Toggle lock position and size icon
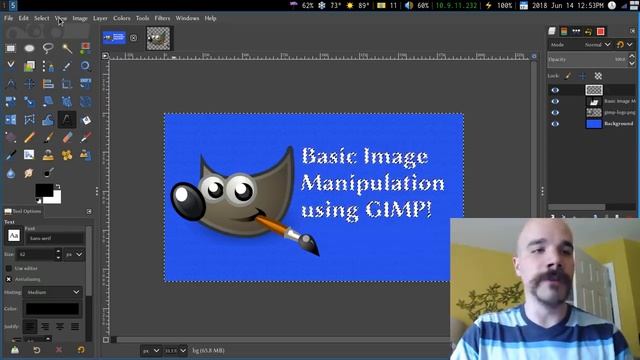 pos(583,76)
